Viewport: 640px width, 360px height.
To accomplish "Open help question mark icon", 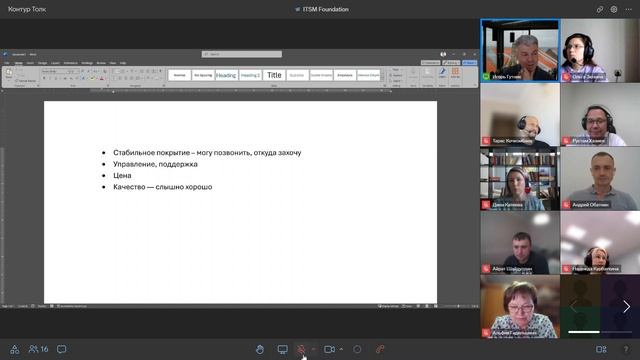I will (626, 349).
